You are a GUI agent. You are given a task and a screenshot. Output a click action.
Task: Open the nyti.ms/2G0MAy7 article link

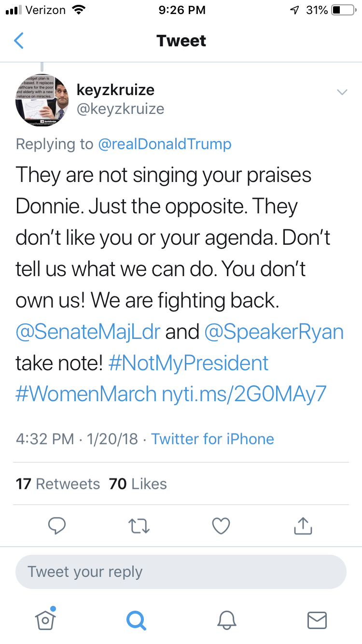[245, 394]
